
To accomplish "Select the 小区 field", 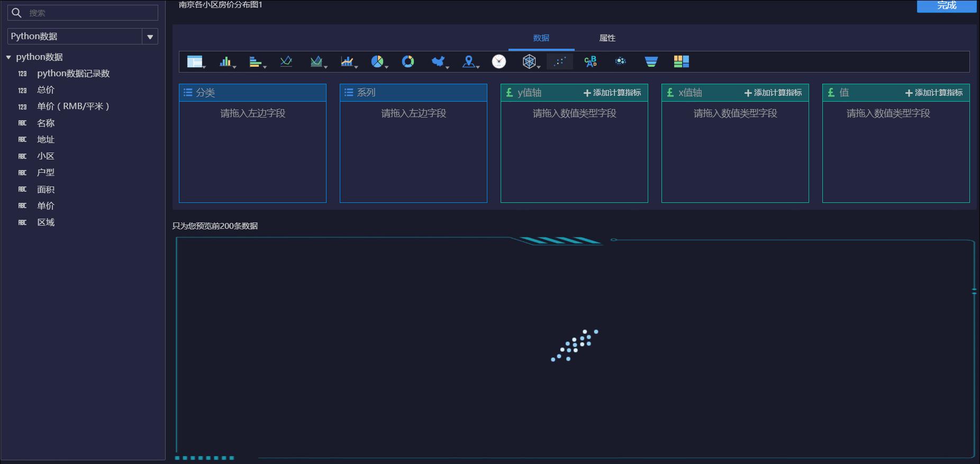I will pyautogui.click(x=46, y=156).
